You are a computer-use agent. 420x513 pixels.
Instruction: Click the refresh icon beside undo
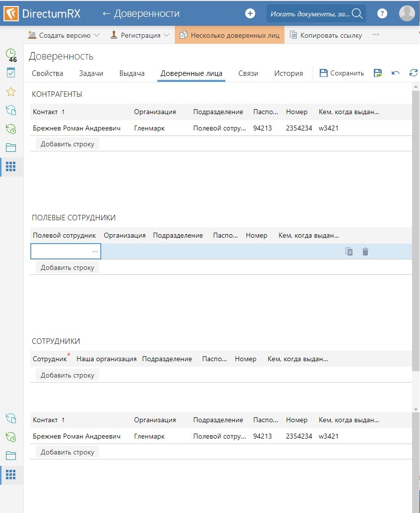tap(414, 73)
